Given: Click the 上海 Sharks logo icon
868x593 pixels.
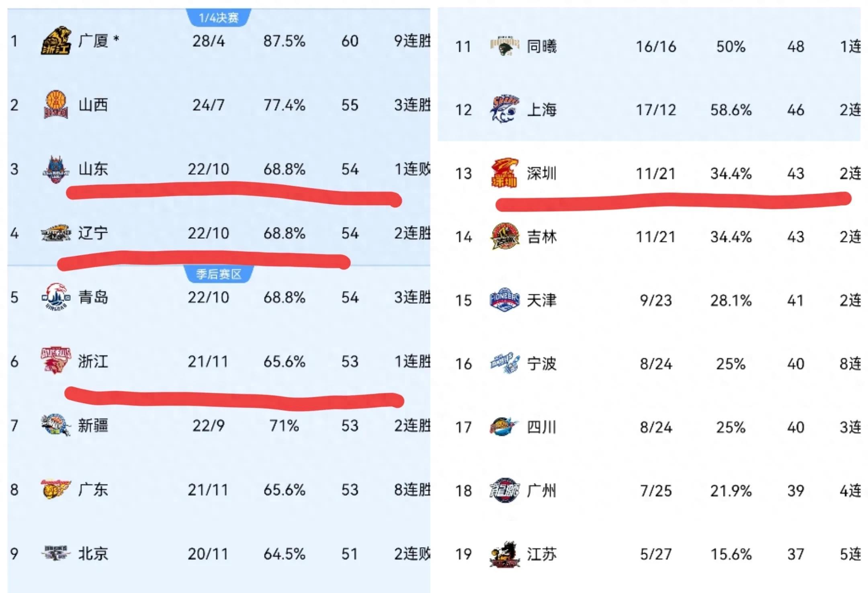Looking at the screenshot, I should [x=504, y=109].
